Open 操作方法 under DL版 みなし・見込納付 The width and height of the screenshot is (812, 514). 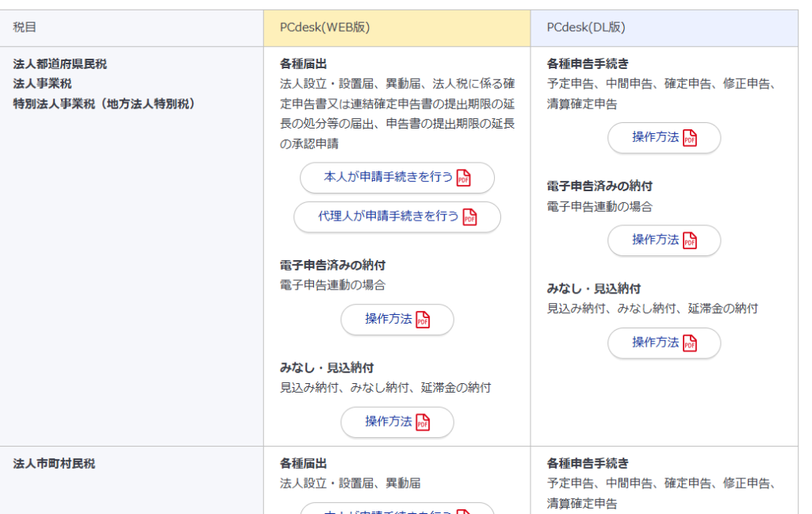(x=655, y=343)
